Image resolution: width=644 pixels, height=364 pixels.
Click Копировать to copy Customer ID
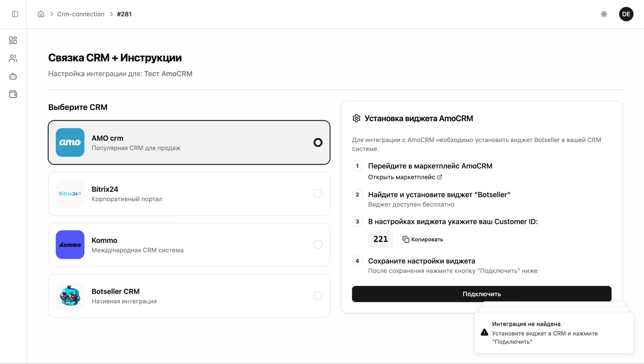423,239
